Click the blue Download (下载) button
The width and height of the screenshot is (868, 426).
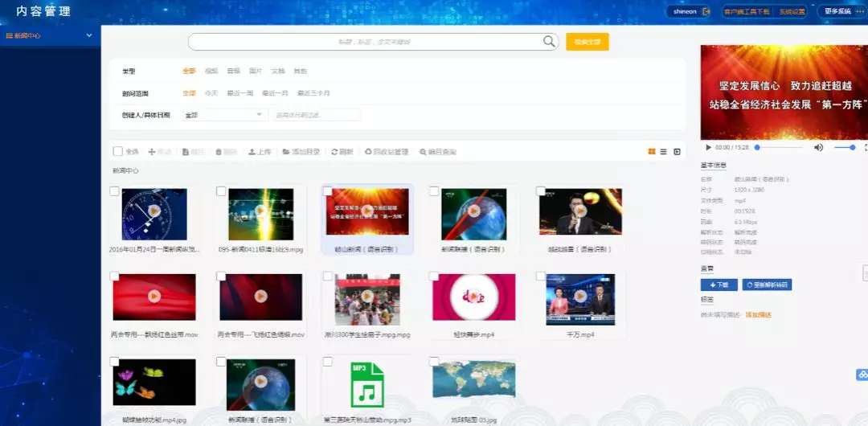click(x=719, y=285)
